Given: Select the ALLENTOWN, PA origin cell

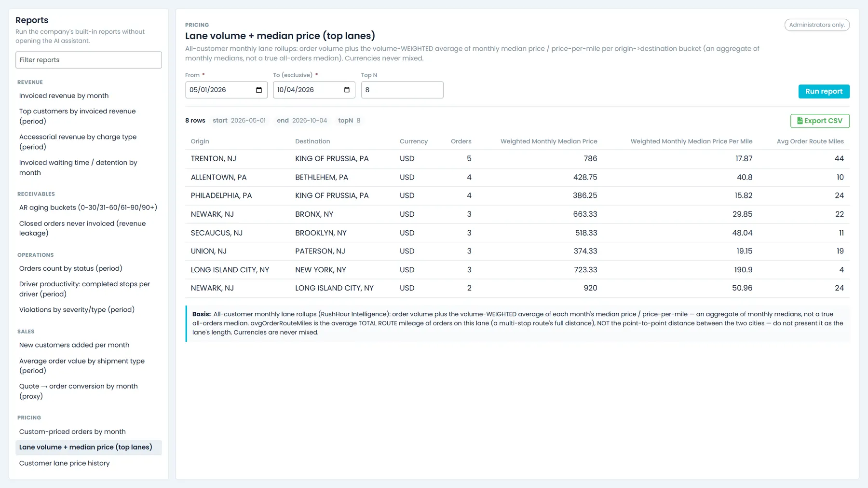Looking at the screenshot, I should [x=219, y=177].
